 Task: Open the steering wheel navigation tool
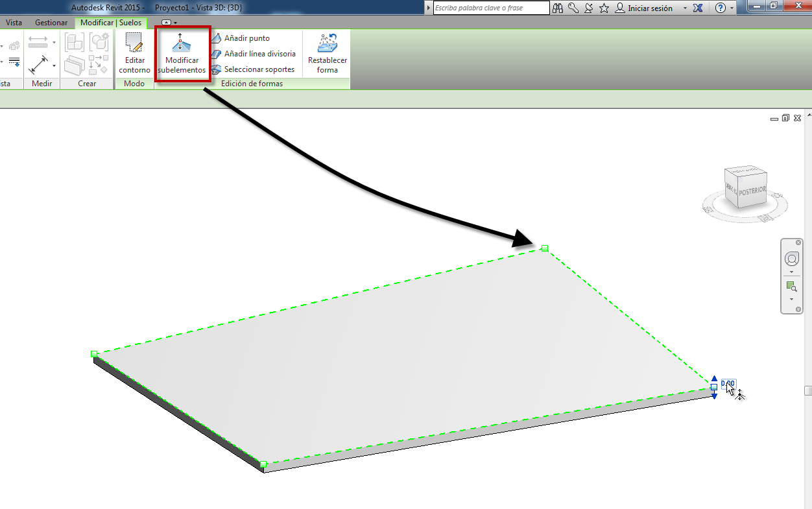coord(792,259)
